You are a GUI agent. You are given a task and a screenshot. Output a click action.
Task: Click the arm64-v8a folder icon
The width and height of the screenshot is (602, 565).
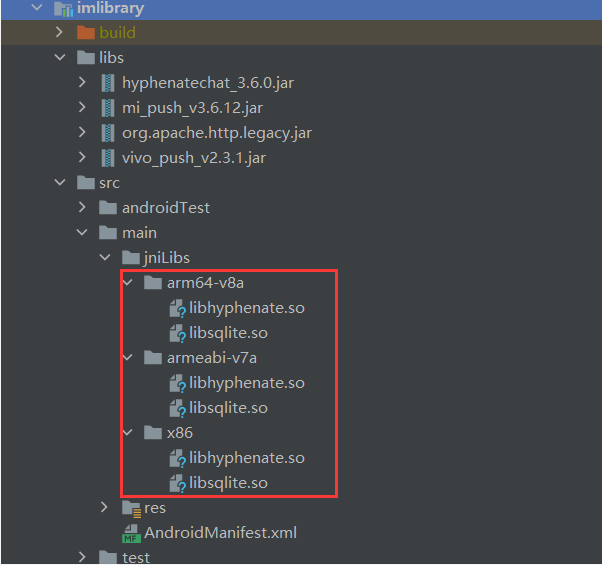click(x=153, y=283)
